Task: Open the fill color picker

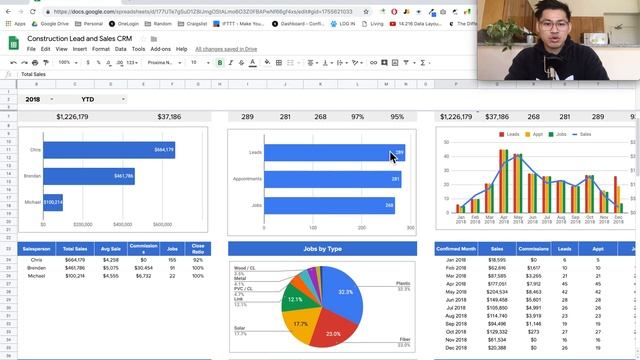Action: tap(267, 63)
